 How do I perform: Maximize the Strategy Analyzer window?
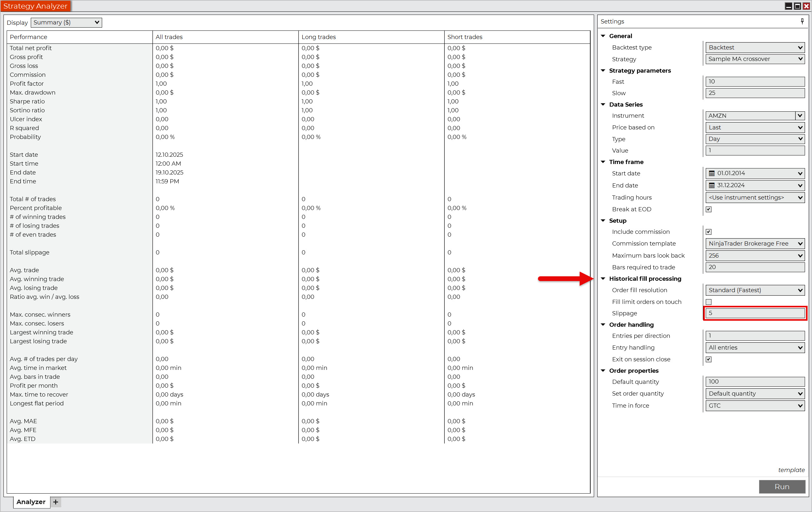click(797, 6)
